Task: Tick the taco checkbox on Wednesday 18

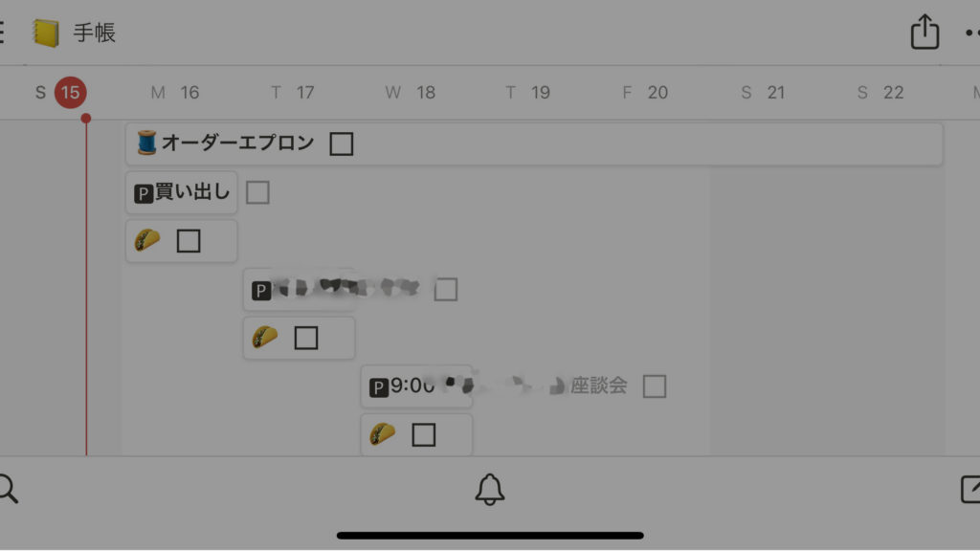Action: (423, 435)
